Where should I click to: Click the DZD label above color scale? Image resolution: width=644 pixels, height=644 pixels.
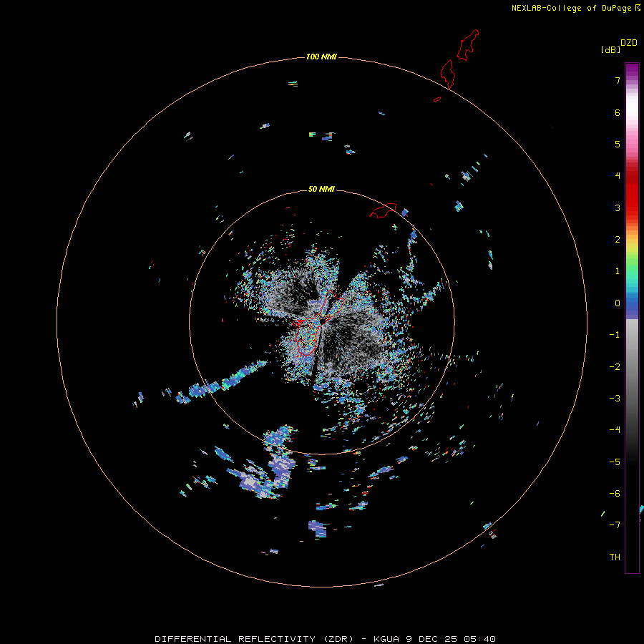(629, 43)
